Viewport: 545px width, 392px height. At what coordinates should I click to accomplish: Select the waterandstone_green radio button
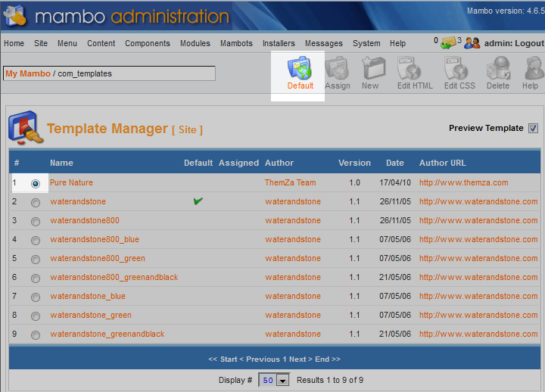(x=35, y=316)
